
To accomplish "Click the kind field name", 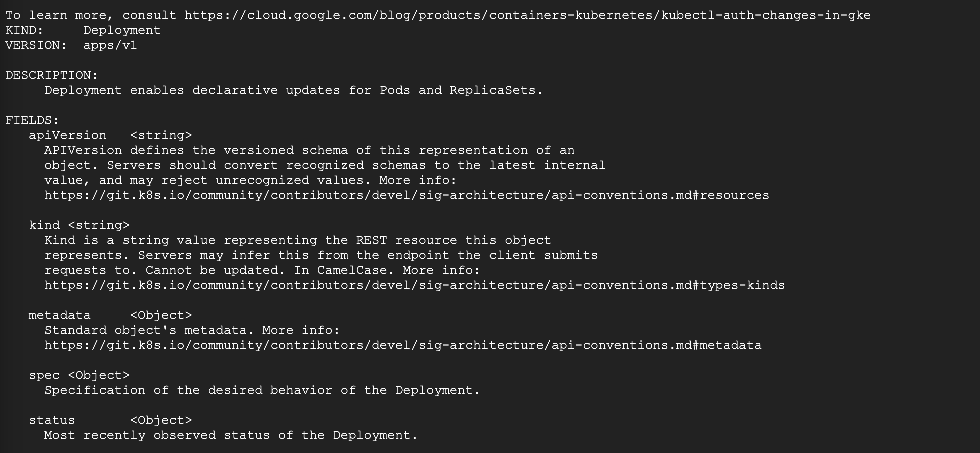I will coord(44,225).
